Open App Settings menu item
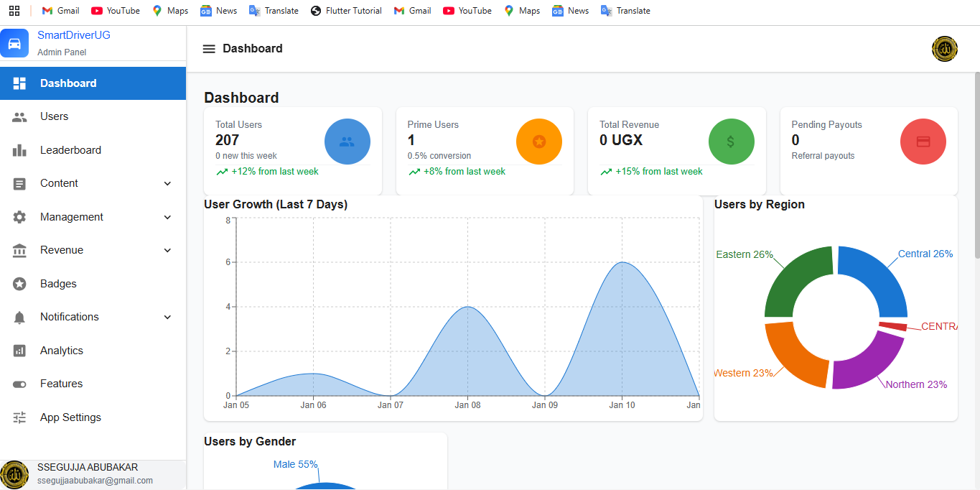 click(x=93, y=417)
